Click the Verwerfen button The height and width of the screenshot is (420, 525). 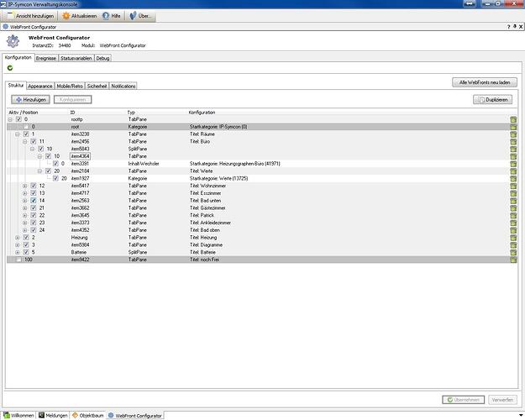[502, 400]
